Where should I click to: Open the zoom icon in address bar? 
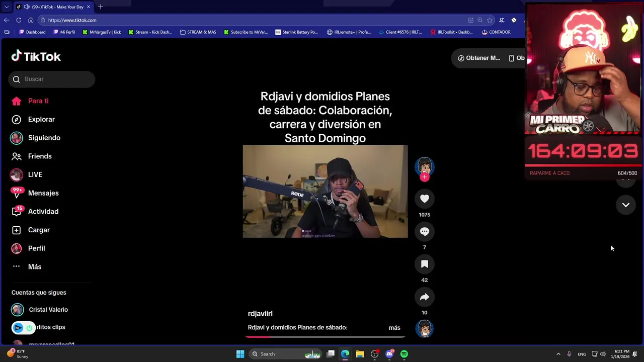point(480,20)
